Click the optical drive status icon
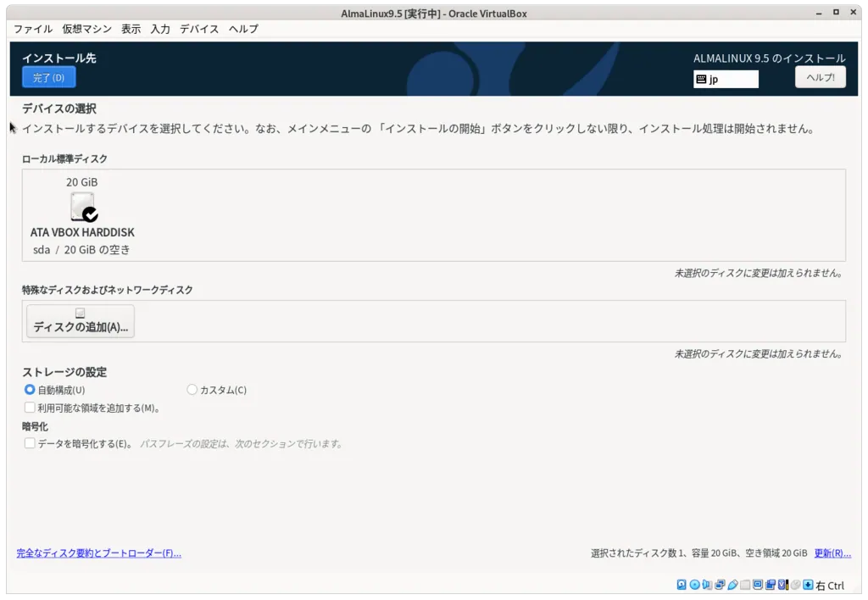Screen dimensions: 868x600 coord(695,585)
